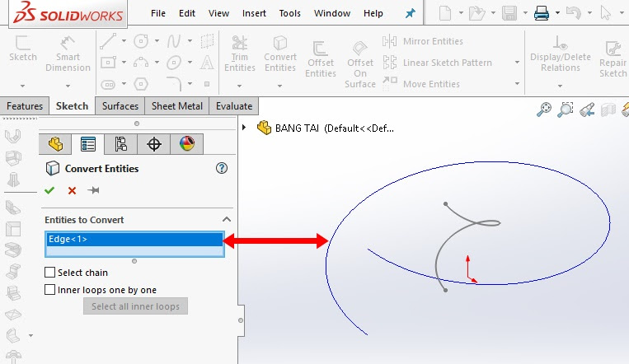
Task: Open the File menu
Action: click(158, 13)
